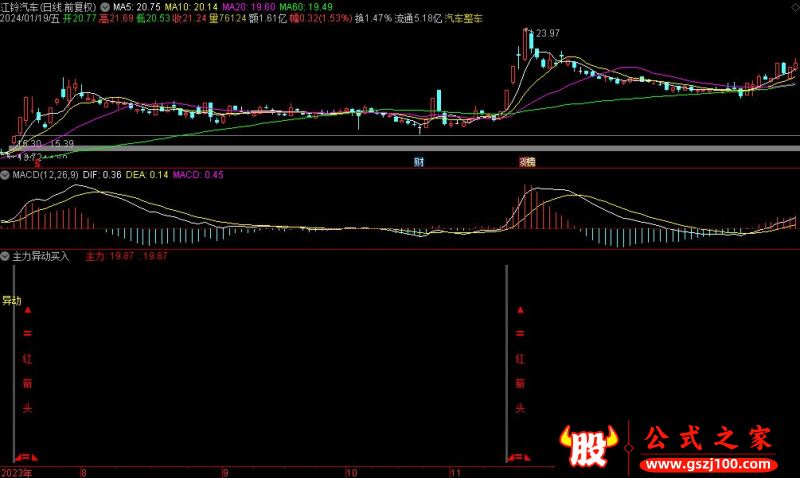800x478 pixels.
Task: Click the 23.97 peak price label
Action: click(x=547, y=33)
